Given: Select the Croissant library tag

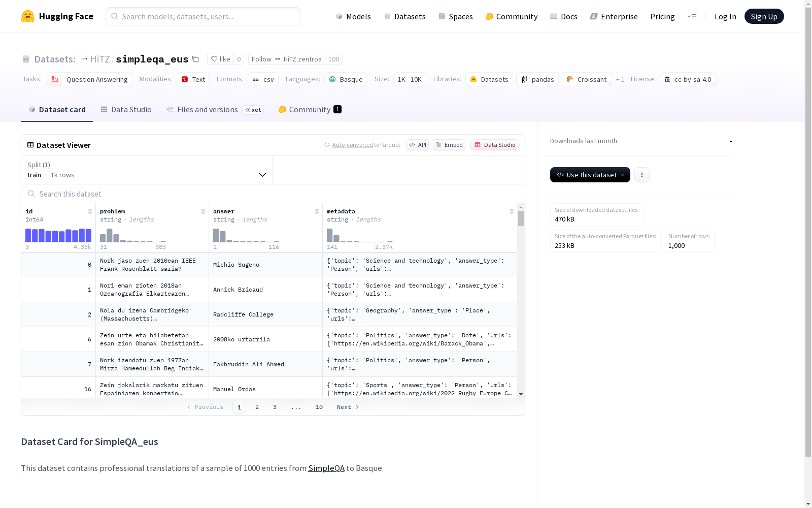Looking at the screenshot, I should point(587,79).
